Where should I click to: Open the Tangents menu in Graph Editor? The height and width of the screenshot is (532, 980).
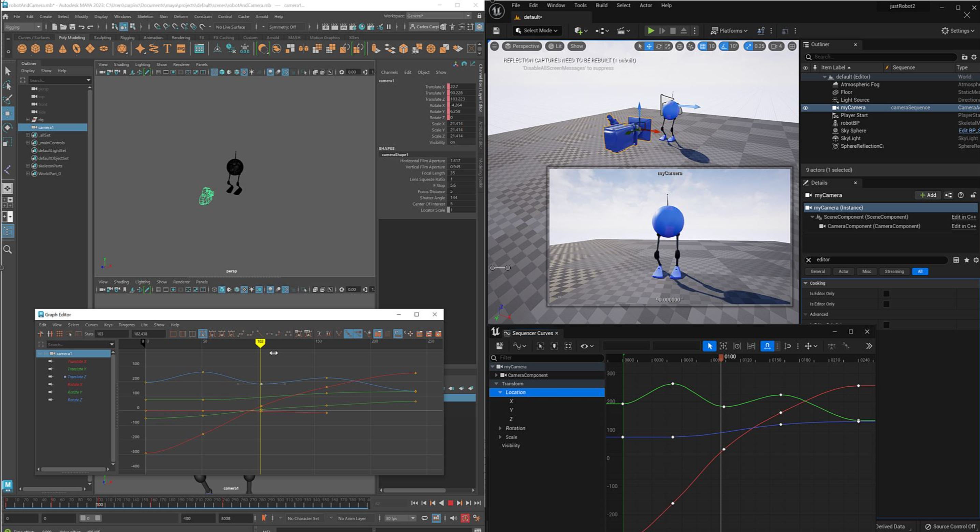pos(126,325)
